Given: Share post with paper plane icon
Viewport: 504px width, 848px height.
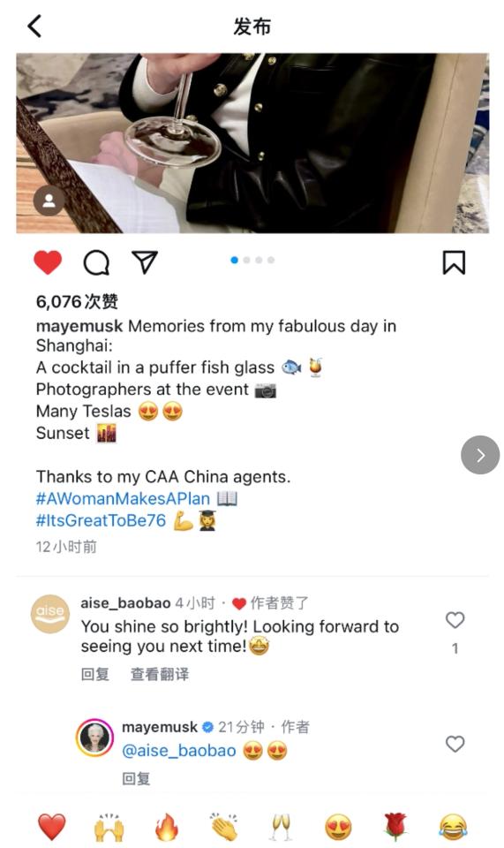Looking at the screenshot, I should 145,261.
